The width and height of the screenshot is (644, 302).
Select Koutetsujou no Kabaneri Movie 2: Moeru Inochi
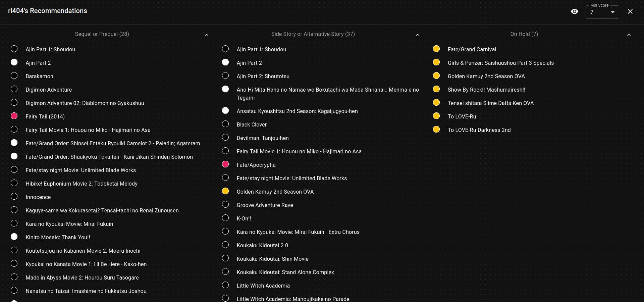(x=83, y=251)
